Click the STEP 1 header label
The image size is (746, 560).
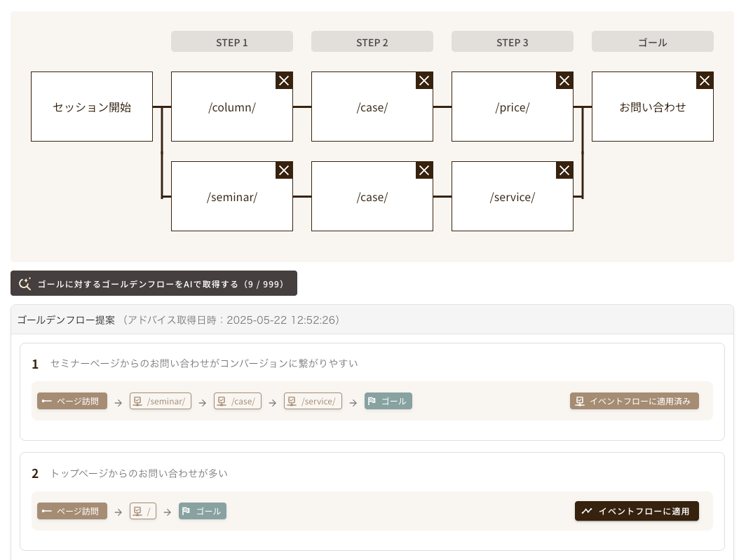pos(232,42)
